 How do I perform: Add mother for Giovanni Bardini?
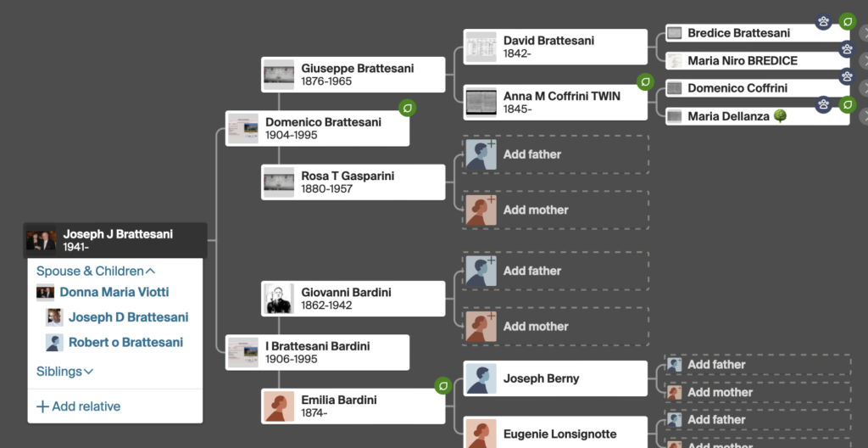tap(555, 327)
